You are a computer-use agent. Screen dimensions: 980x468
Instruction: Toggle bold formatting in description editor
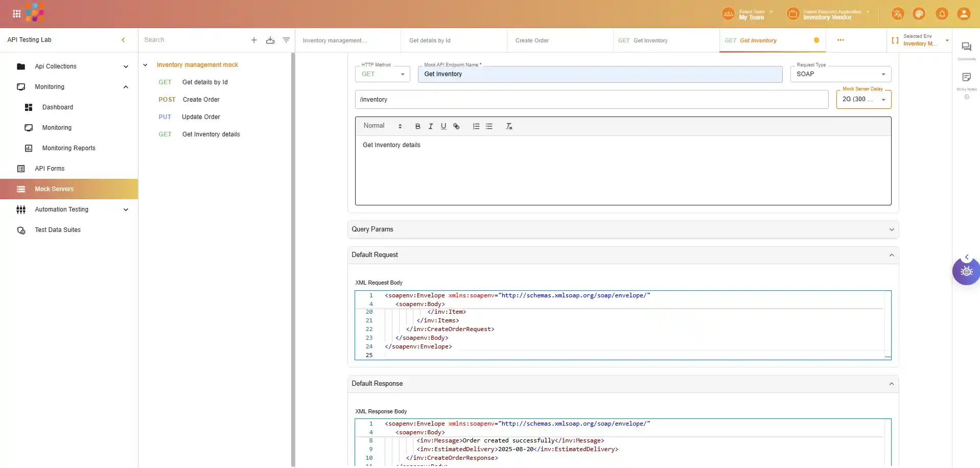[417, 126]
